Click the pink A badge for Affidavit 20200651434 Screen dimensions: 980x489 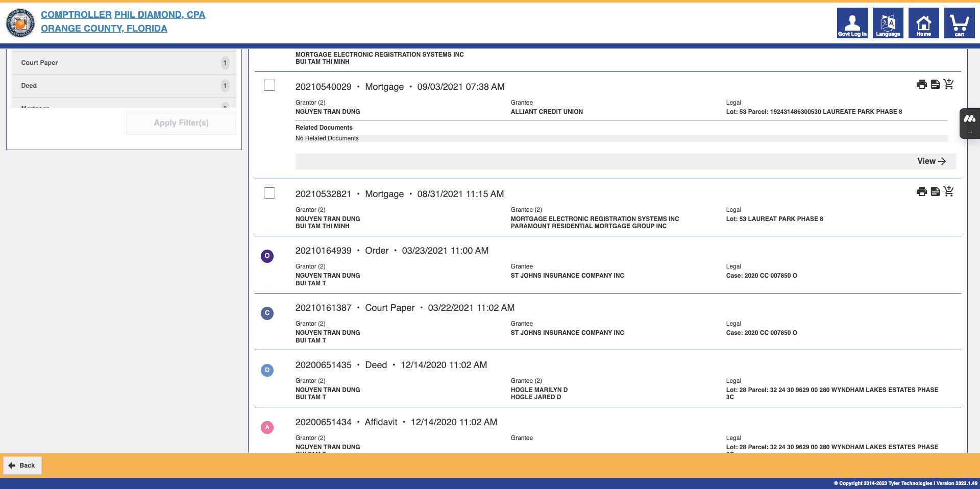tap(267, 427)
